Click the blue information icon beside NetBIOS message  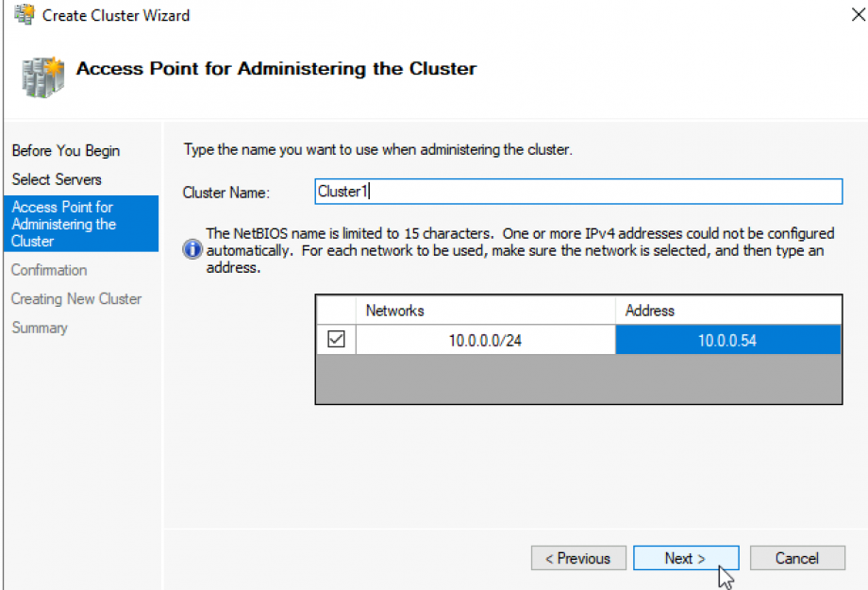(192, 248)
